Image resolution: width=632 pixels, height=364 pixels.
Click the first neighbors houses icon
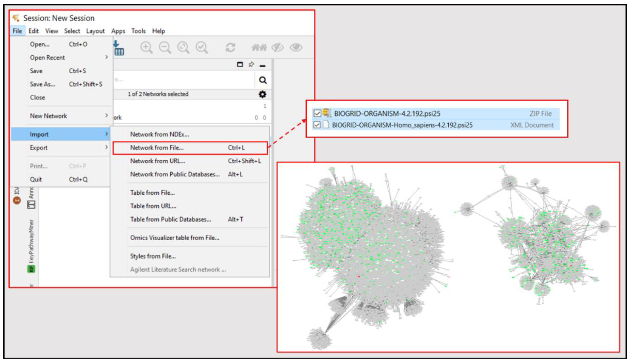[x=259, y=47]
